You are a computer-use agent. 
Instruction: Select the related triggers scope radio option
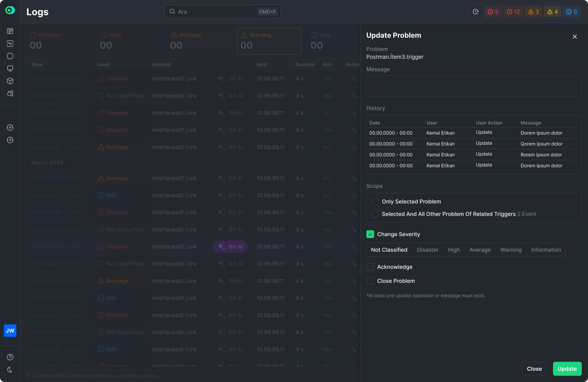coord(375,214)
